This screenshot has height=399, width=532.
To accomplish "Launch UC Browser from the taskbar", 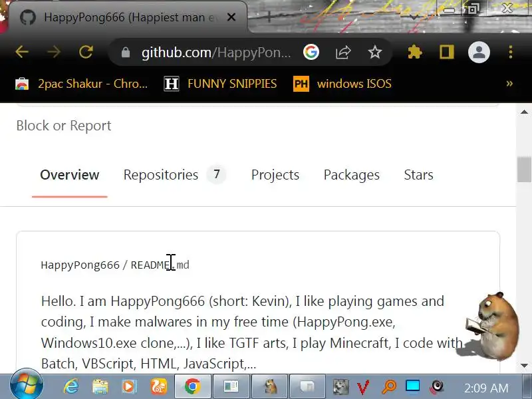I will 159,386.
